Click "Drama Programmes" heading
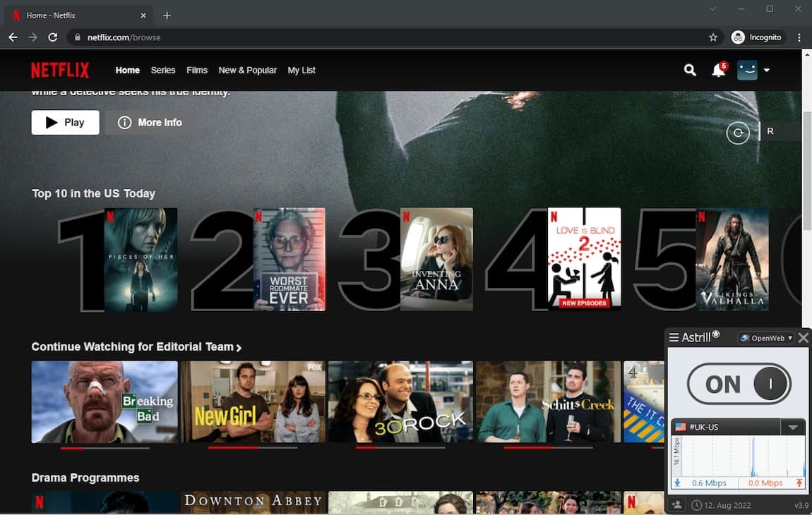The image size is (812, 515). click(x=85, y=478)
